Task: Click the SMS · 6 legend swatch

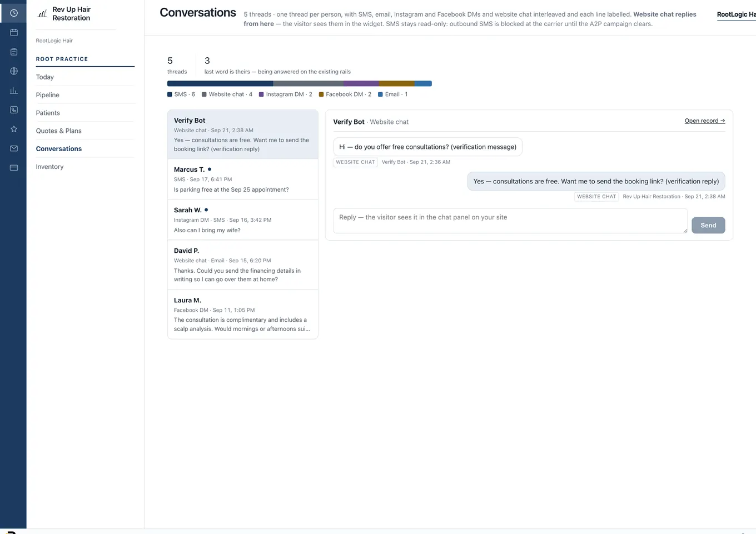Action: (x=170, y=94)
